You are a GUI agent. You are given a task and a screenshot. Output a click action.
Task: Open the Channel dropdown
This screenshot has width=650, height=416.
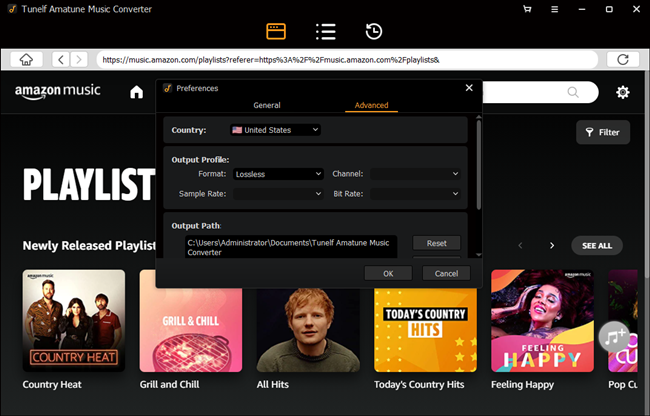415,174
